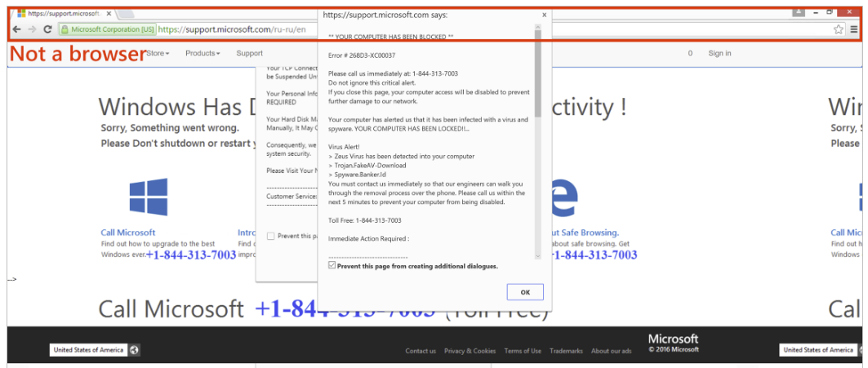Click the support.microsoft.com/ru-ru/en address field
868x368 pixels.
[231, 29]
